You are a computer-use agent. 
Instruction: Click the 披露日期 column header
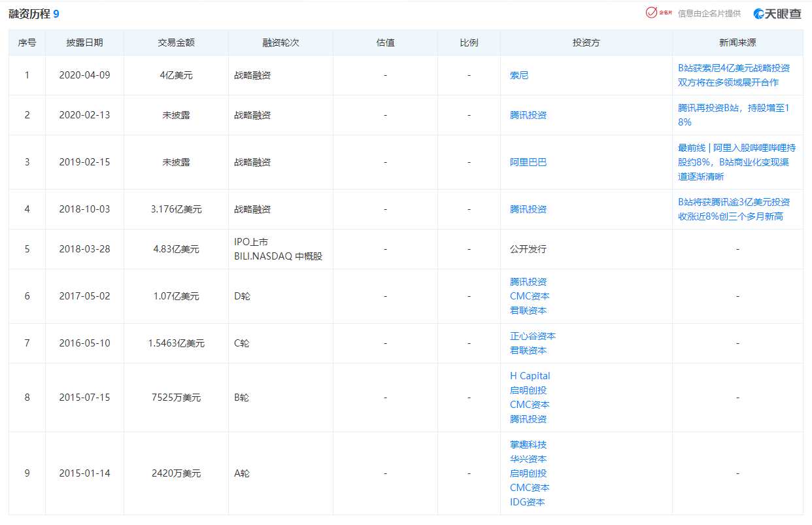click(84, 42)
